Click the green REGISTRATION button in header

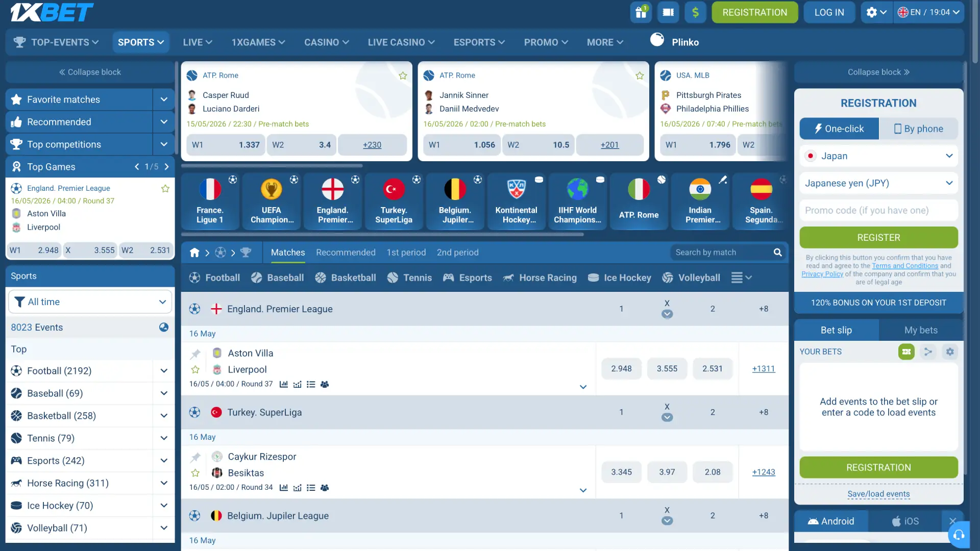coord(755,12)
